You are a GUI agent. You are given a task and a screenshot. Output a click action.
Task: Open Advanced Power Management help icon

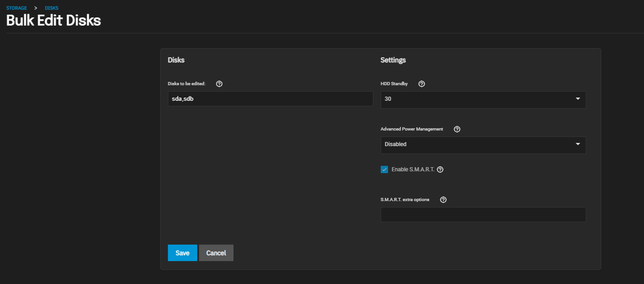(x=457, y=129)
